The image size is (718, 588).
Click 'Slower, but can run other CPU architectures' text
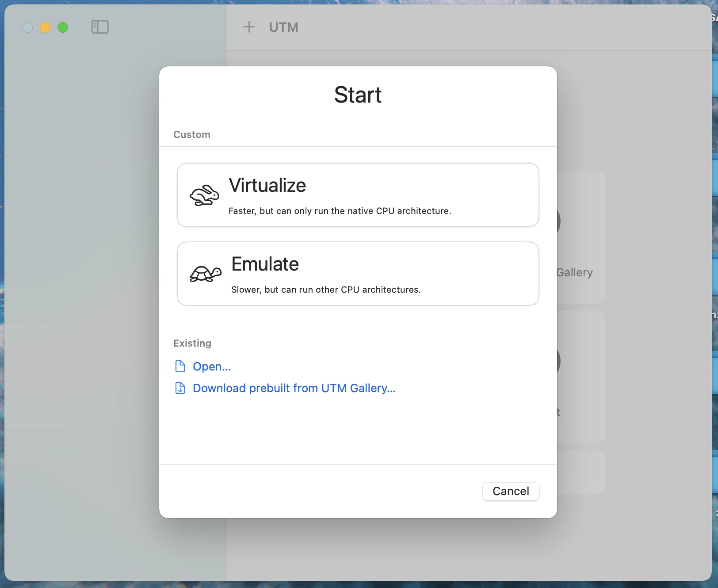[326, 290]
